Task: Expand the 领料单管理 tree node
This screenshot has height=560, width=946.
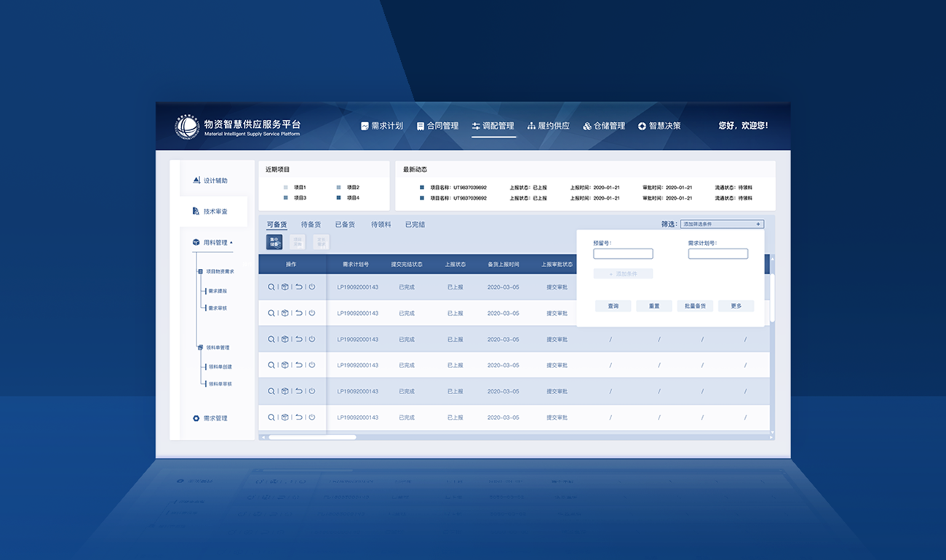Action: click(201, 348)
